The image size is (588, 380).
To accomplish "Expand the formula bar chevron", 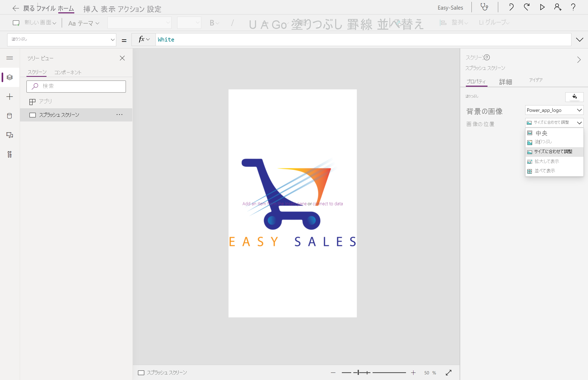I will click(x=579, y=40).
